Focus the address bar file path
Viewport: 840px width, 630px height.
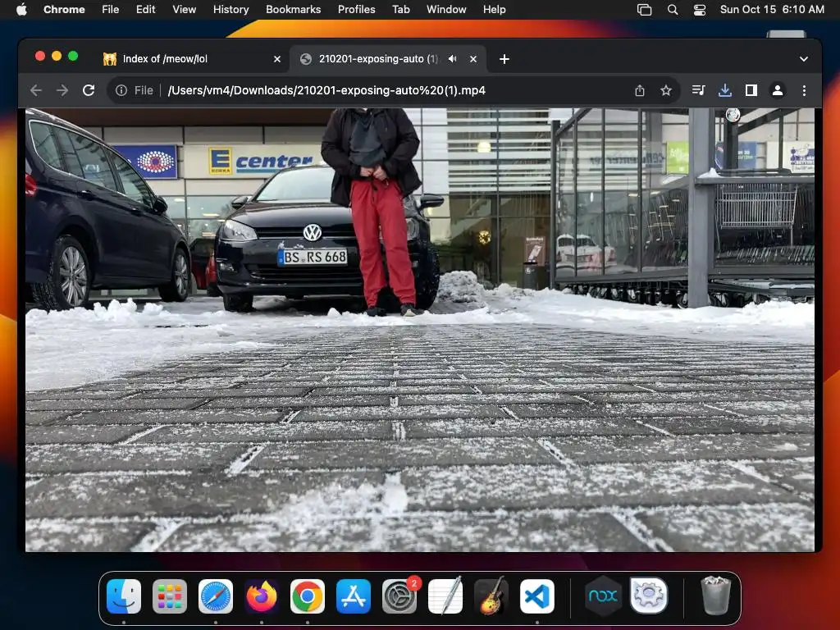tap(326, 90)
